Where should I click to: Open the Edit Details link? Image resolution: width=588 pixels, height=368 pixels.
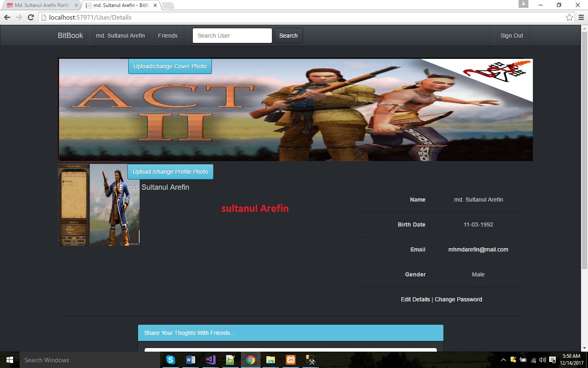(x=415, y=299)
